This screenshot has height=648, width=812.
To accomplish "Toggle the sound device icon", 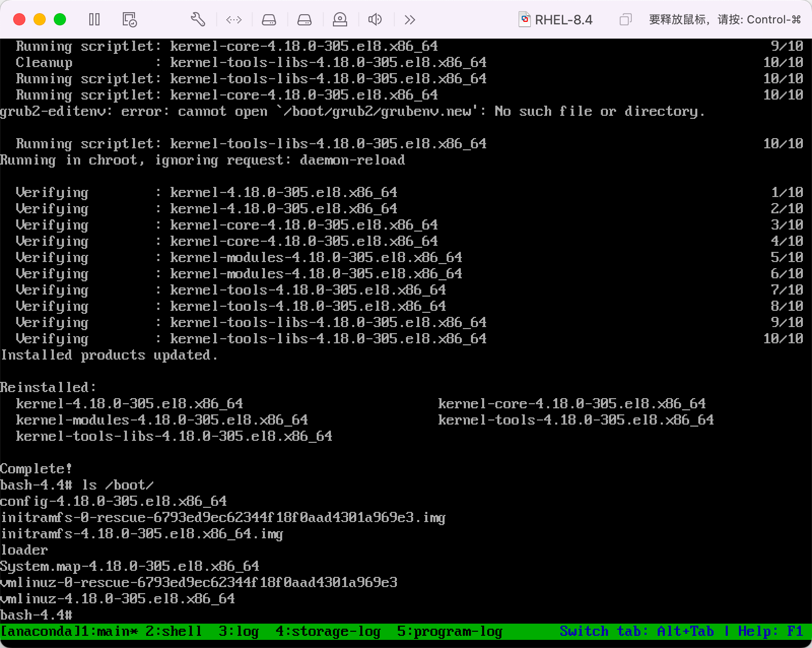I will click(x=375, y=20).
